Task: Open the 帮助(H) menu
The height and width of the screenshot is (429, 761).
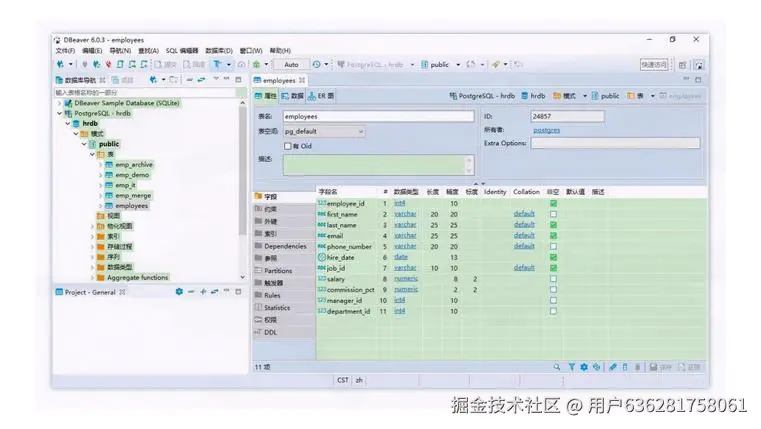Action: click(280, 50)
